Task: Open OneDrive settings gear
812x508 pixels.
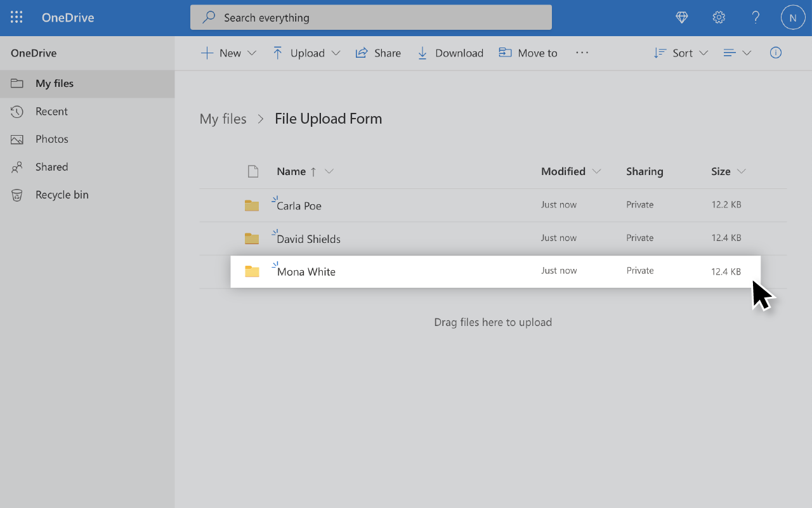Action: (x=719, y=17)
